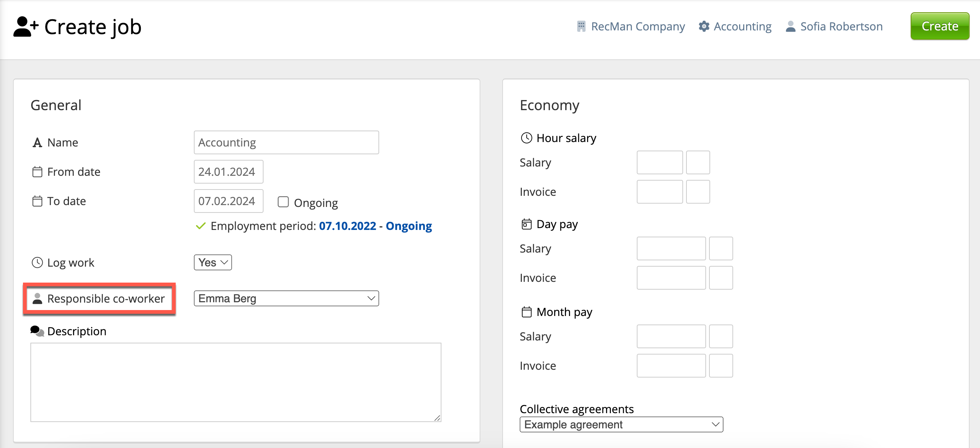Click the RecMan Company building icon

coord(581,27)
